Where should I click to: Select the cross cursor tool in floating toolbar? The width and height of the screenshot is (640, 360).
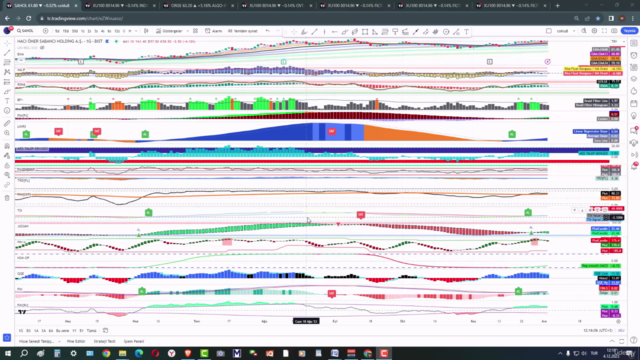click(294, 32)
